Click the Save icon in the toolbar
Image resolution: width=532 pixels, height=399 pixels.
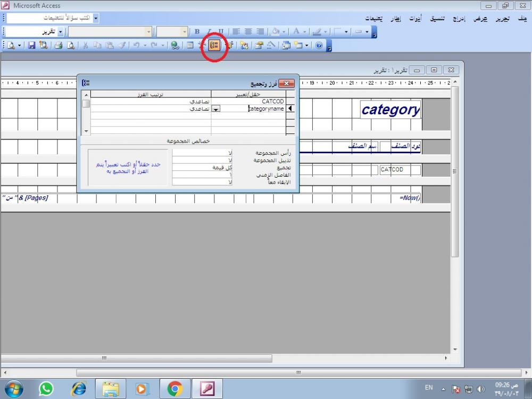pyautogui.click(x=31, y=45)
